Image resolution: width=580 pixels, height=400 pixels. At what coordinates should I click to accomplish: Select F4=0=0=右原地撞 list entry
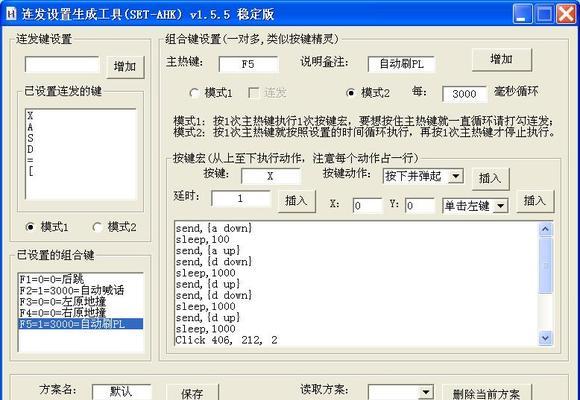(63, 313)
